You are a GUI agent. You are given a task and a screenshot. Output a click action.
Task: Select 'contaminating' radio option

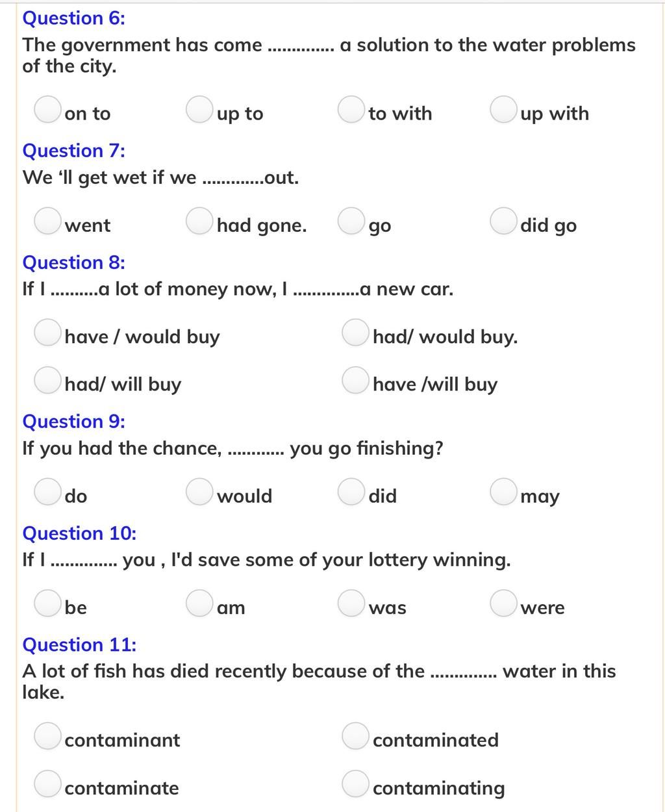tap(355, 783)
